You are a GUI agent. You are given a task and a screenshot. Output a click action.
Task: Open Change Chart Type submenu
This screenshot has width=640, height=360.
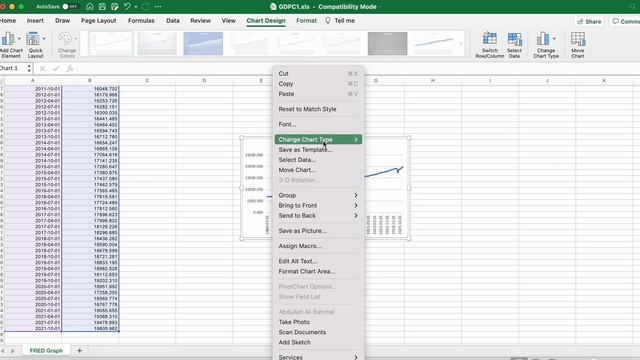coord(318,140)
